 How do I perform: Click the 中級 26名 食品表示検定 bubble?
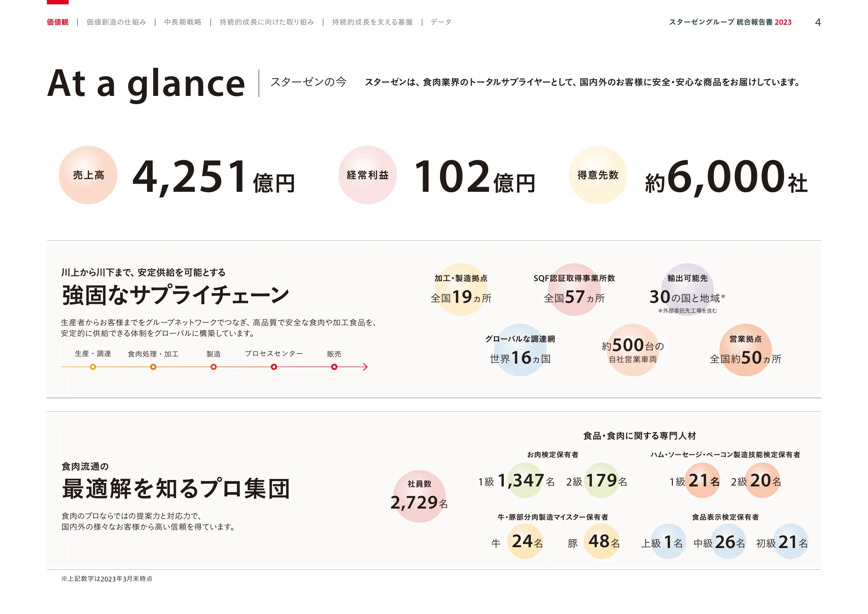tap(728, 541)
